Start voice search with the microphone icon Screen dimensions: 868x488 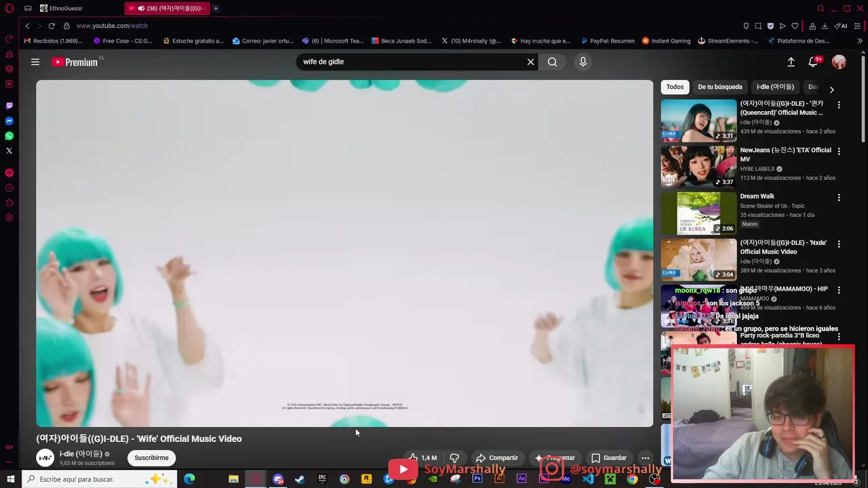click(x=583, y=62)
